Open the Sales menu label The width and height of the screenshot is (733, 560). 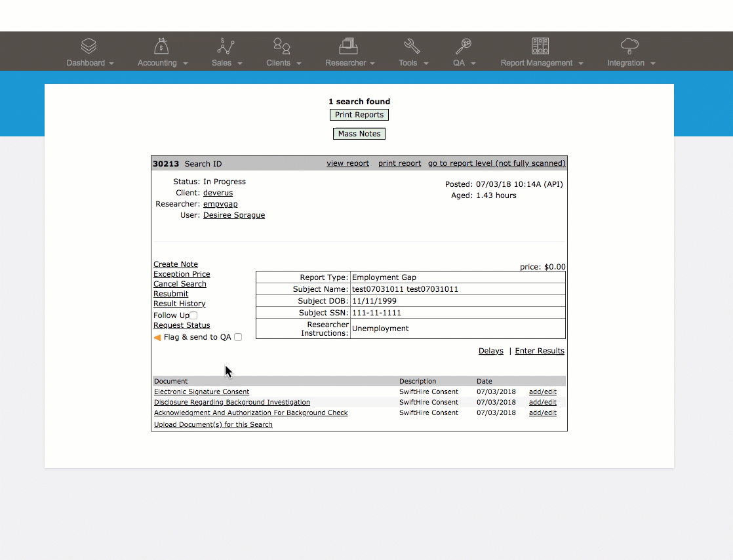[x=221, y=63]
